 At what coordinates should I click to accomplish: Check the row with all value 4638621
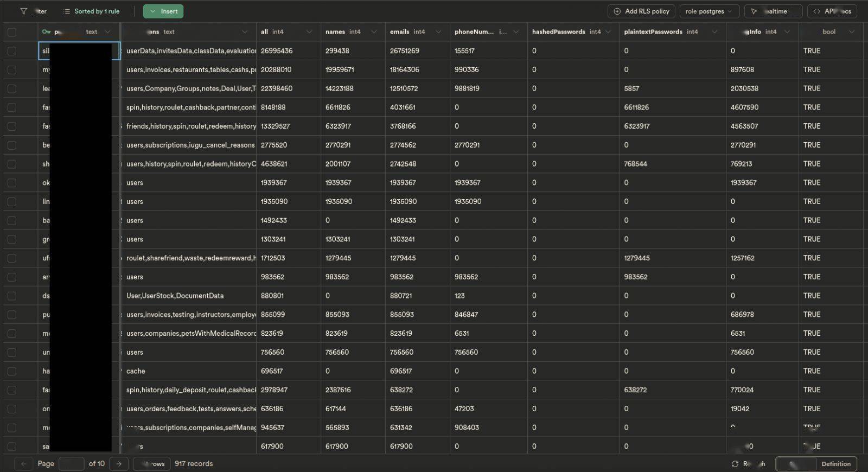point(12,164)
